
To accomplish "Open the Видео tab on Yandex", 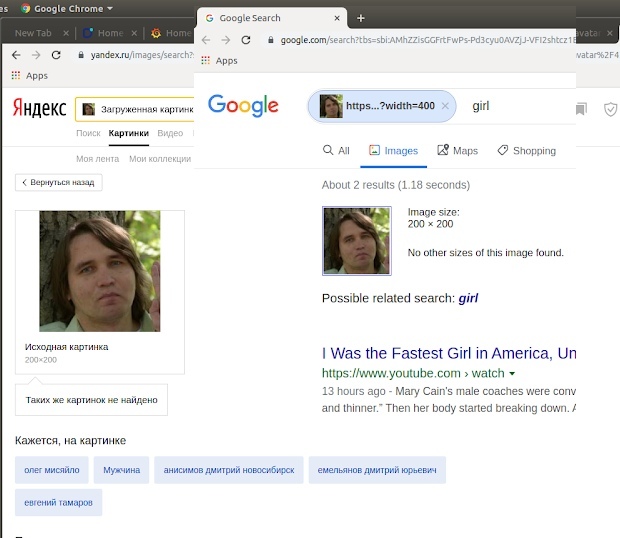I will 170,133.
